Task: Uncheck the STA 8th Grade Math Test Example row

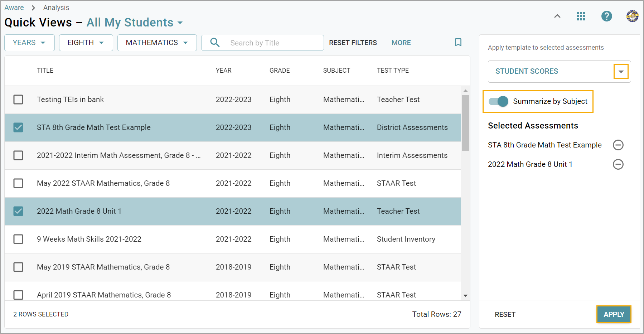Action: coord(18,127)
